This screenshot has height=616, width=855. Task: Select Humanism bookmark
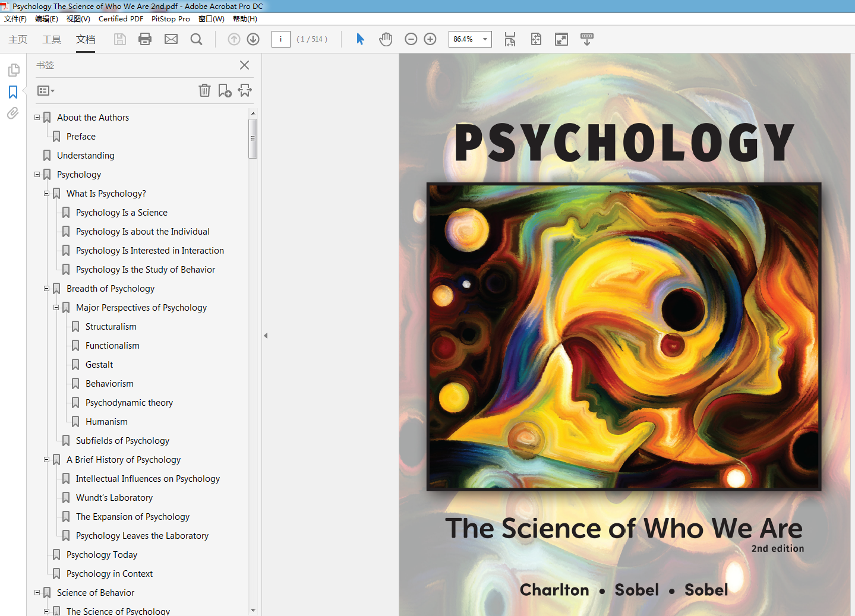[x=106, y=422]
